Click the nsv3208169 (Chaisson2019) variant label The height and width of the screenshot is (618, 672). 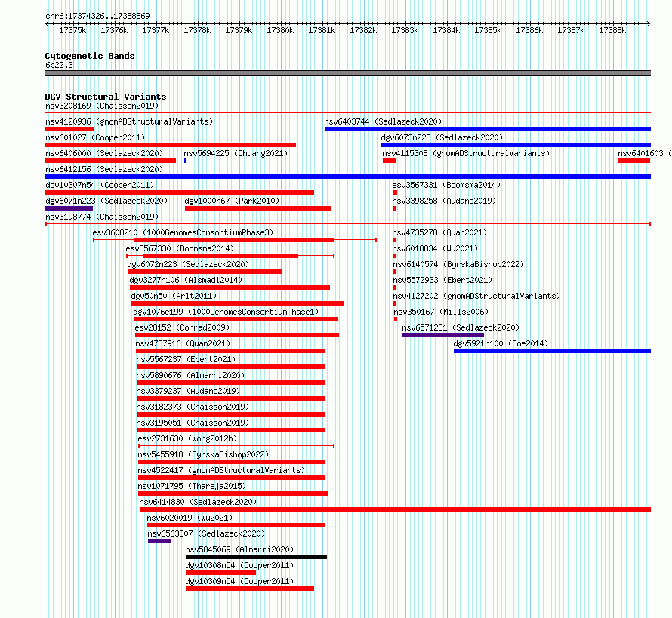tap(102, 106)
